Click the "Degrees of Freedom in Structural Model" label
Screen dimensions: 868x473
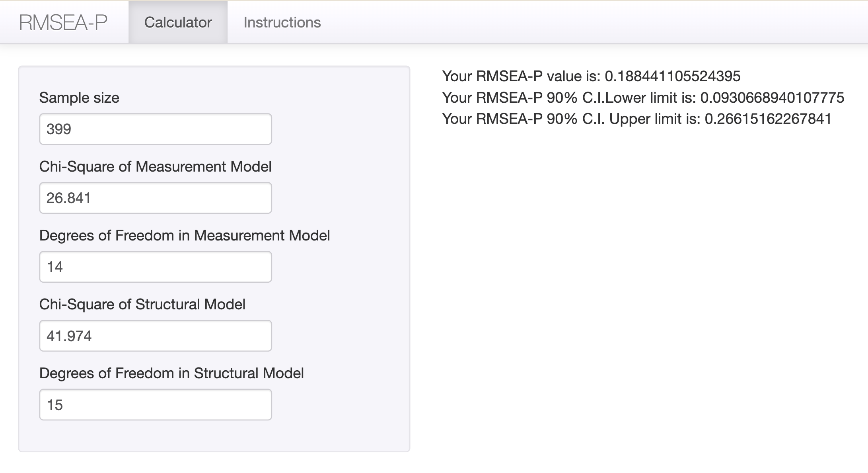click(x=171, y=373)
